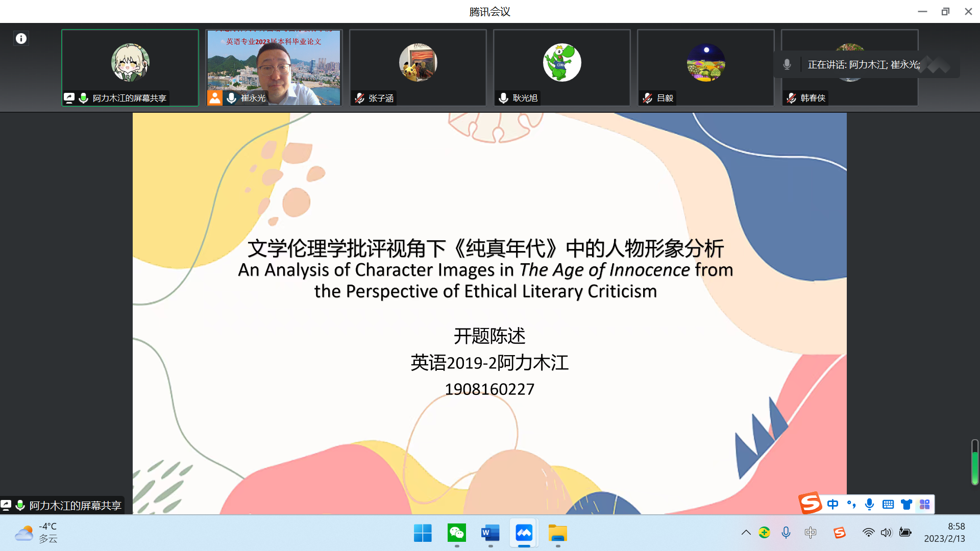Click 张子涵's muted microphone icon

tap(360, 98)
